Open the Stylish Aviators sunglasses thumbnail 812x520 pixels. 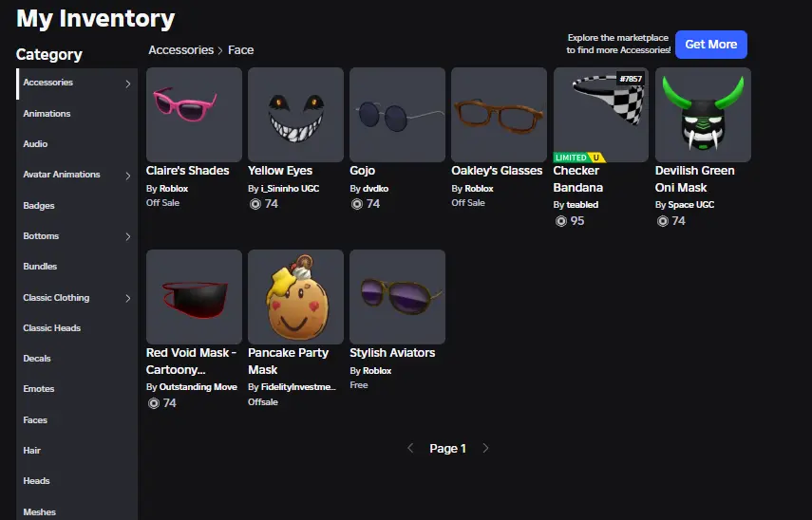click(x=397, y=297)
